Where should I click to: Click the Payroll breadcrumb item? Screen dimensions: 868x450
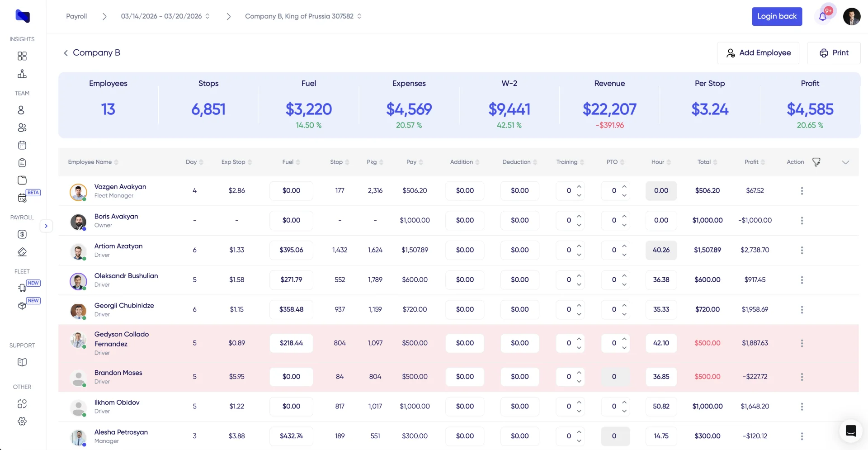76,16
